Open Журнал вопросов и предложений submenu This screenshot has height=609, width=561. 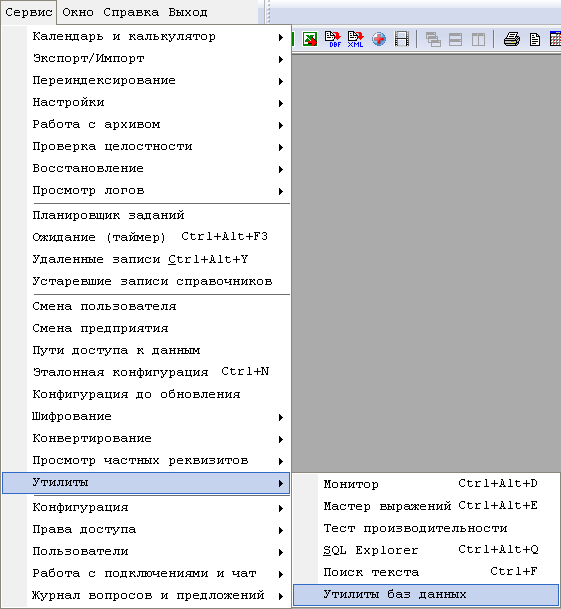(146, 596)
